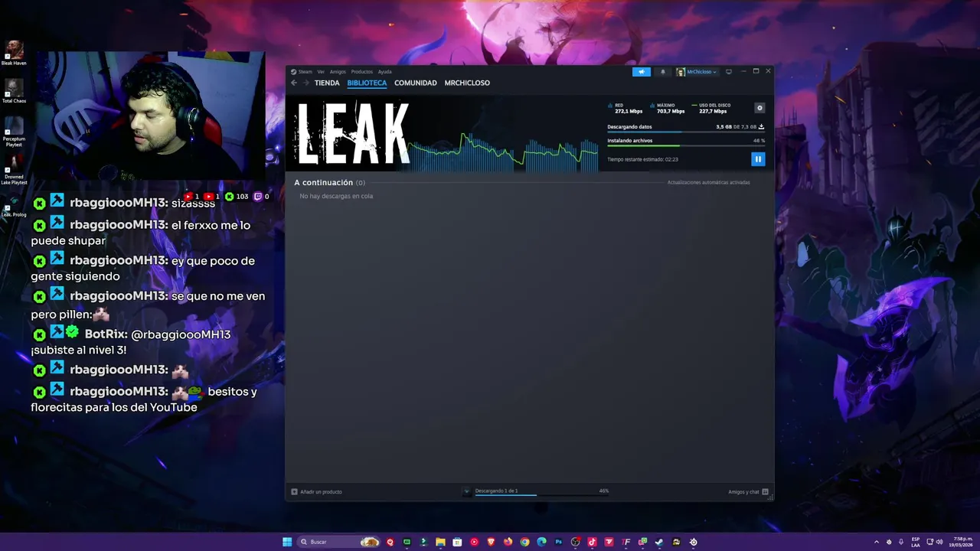Show hidden system tray icons
The height and width of the screenshot is (551, 980).
[x=877, y=542]
